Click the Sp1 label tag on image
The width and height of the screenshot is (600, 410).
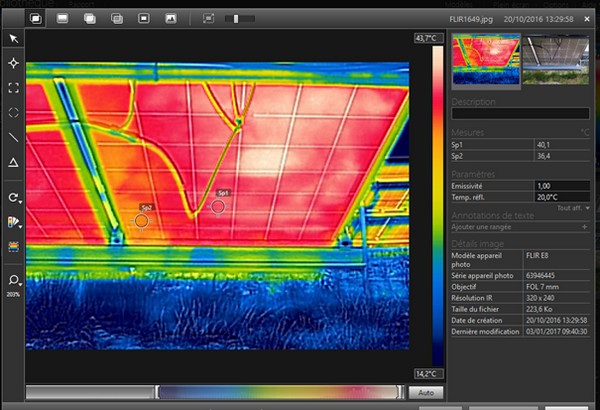pyautogui.click(x=223, y=193)
